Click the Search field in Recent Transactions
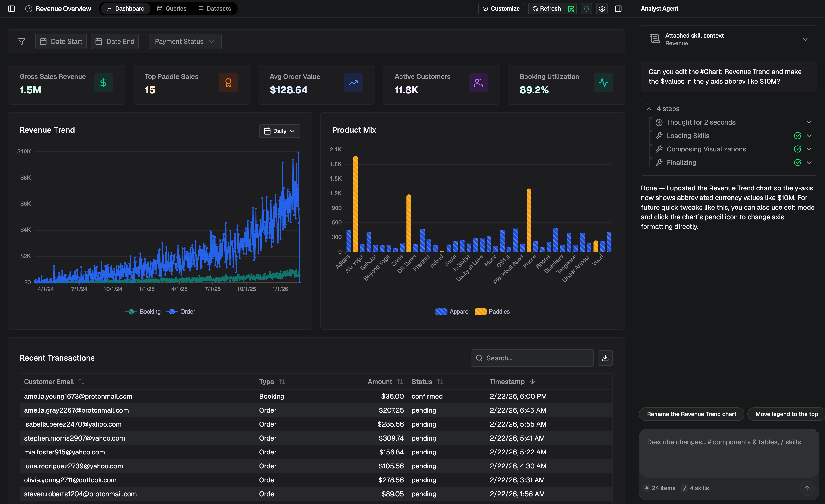This screenshot has width=825, height=504. point(532,358)
